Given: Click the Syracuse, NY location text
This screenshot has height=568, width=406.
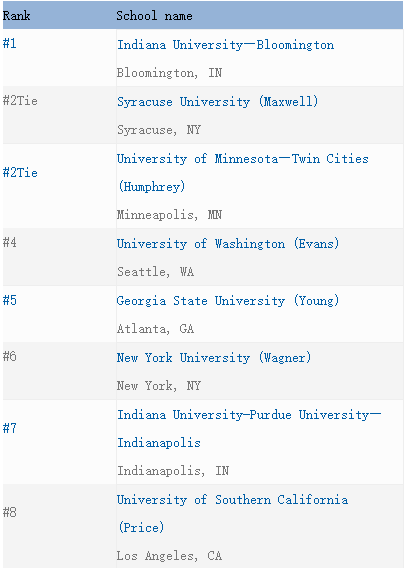Looking at the screenshot, I should coord(159,130).
